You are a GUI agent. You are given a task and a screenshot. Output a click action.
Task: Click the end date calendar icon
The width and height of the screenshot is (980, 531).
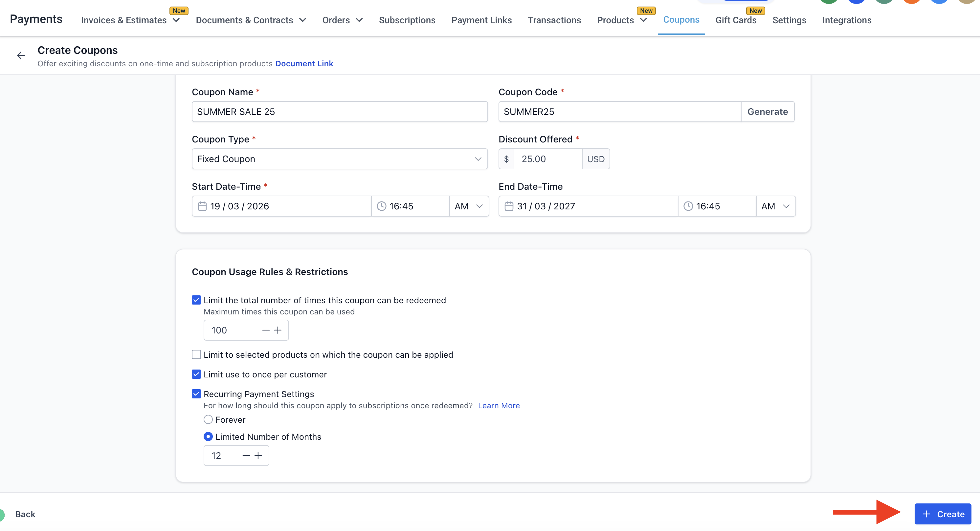pyautogui.click(x=509, y=206)
